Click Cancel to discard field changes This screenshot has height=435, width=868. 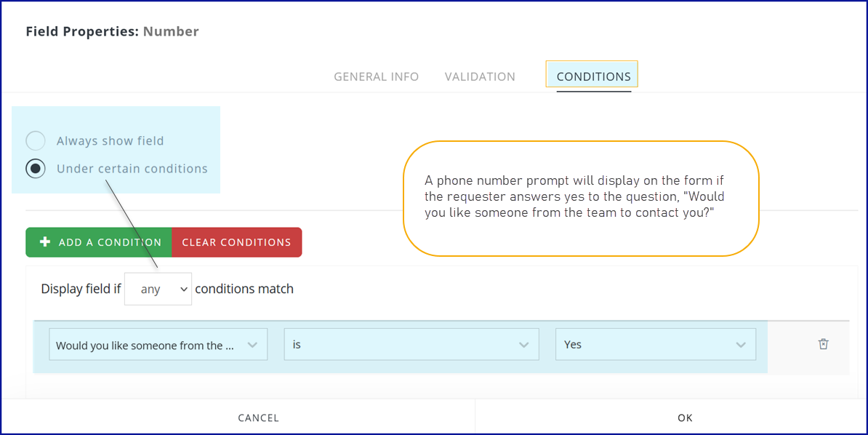[258, 418]
